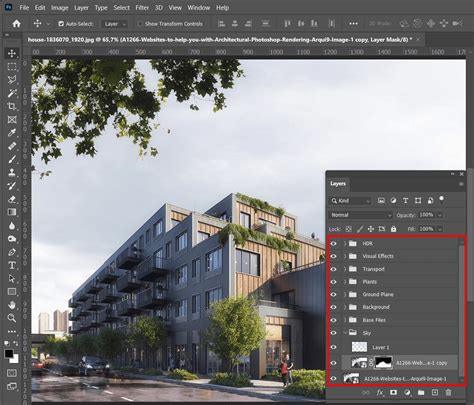
Task: Open the Normal blend mode dropdown
Action: point(361,215)
